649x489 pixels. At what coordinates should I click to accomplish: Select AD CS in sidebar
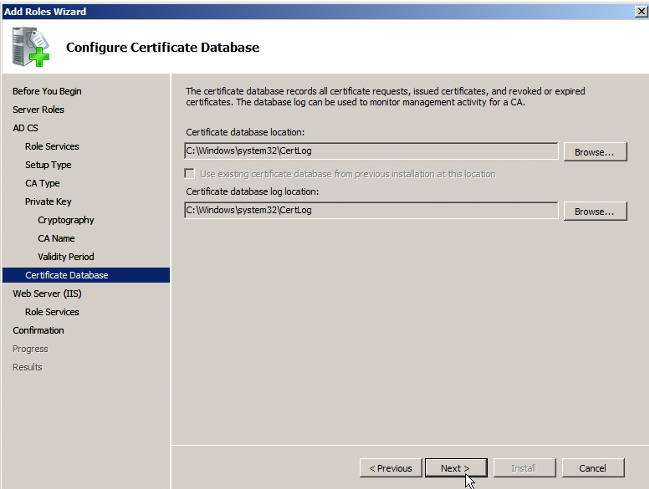coord(25,128)
